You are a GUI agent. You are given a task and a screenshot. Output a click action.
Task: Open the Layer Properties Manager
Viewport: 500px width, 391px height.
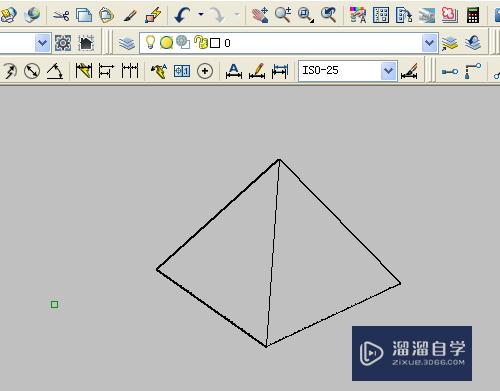(127, 43)
